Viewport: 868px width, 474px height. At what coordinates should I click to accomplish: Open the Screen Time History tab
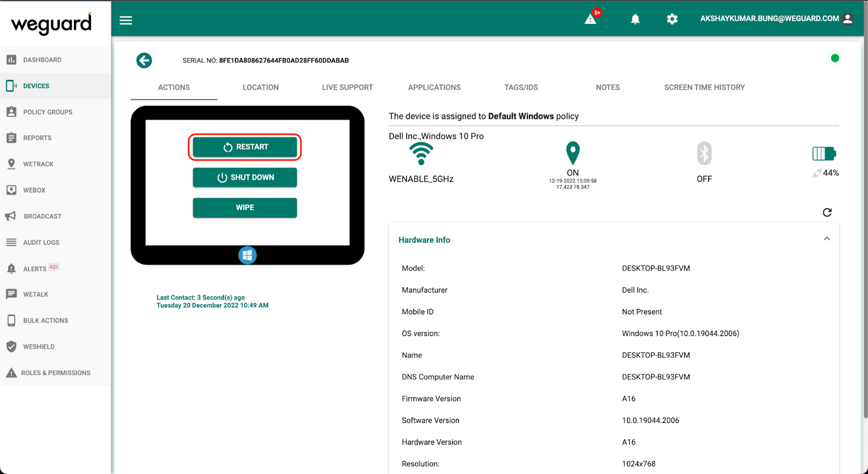[x=705, y=87]
